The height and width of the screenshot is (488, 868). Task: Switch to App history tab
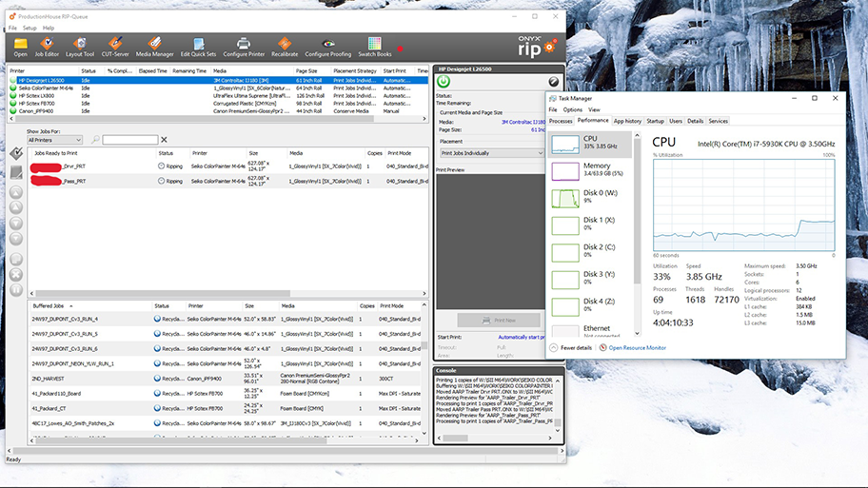[627, 121]
